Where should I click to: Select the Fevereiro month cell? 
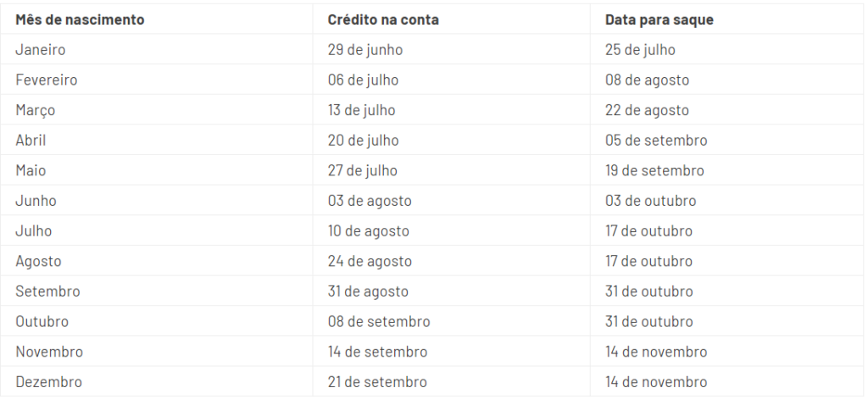pos(47,80)
